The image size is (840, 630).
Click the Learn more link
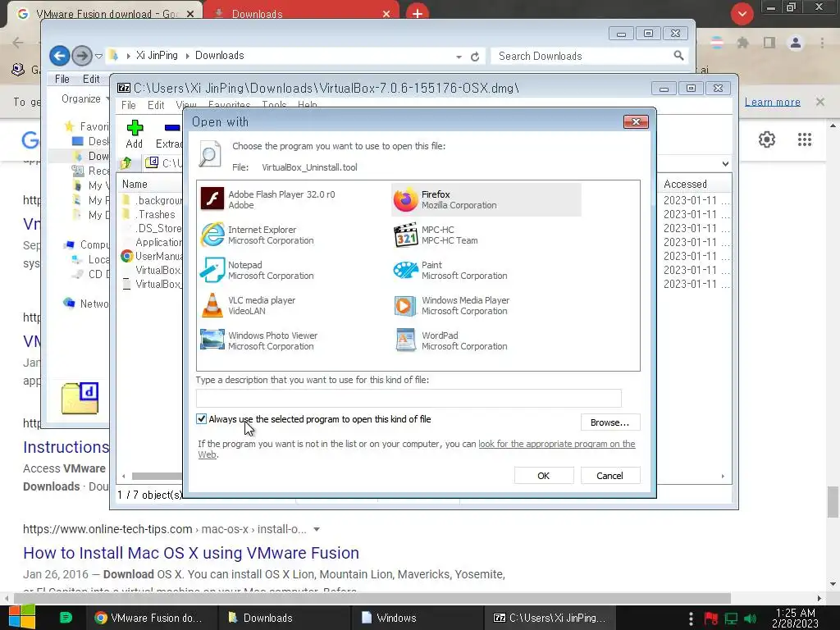[x=772, y=102]
